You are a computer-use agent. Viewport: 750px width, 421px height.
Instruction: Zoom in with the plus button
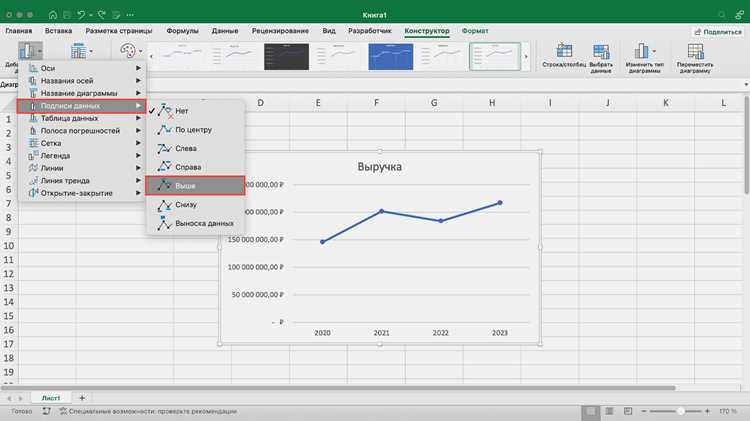click(707, 411)
